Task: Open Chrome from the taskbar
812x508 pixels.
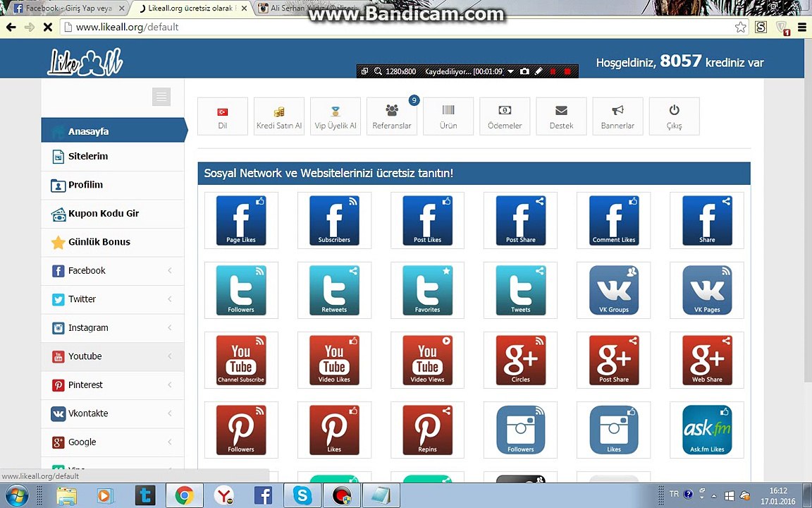Action: pyautogui.click(x=184, y=495)
